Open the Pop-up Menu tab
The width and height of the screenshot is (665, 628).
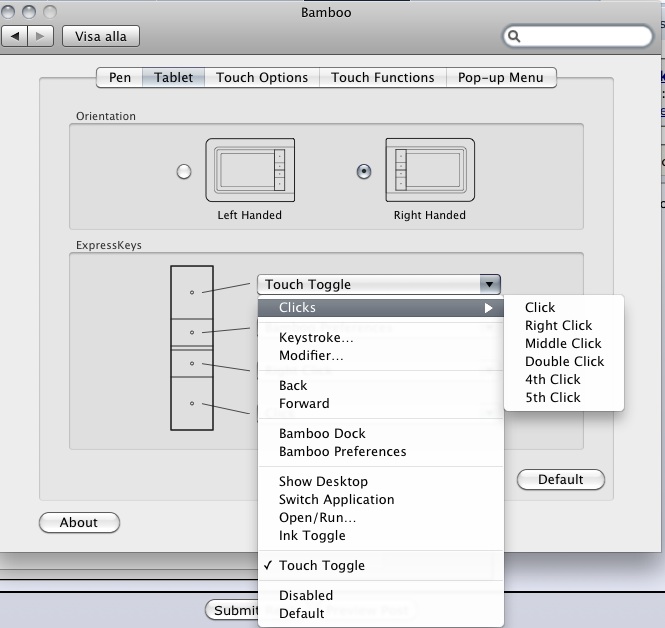click(x=501, y=78)
